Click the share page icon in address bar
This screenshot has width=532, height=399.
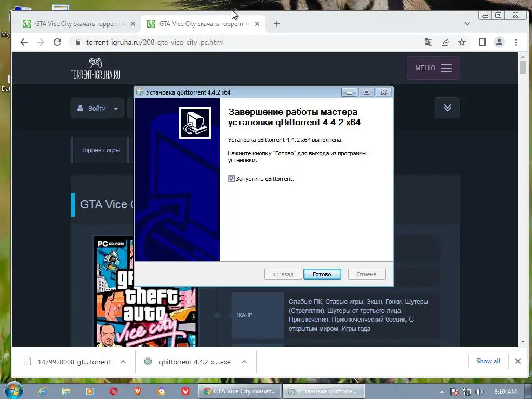coord(445,42)
